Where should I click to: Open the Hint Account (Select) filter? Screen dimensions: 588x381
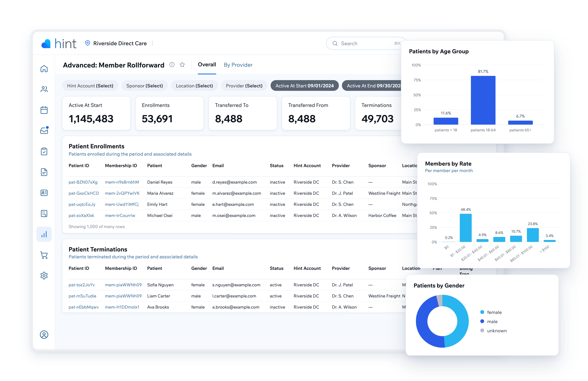[90, 86]
